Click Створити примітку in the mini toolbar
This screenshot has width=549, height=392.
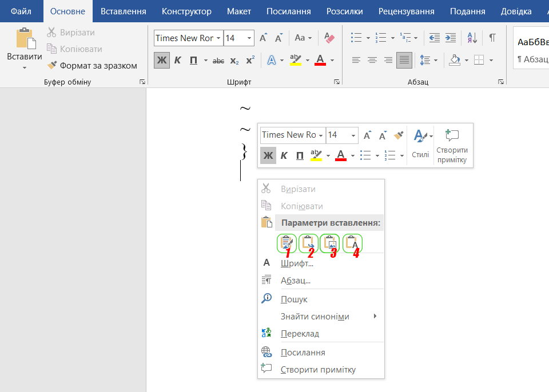[x=452, y=146]
